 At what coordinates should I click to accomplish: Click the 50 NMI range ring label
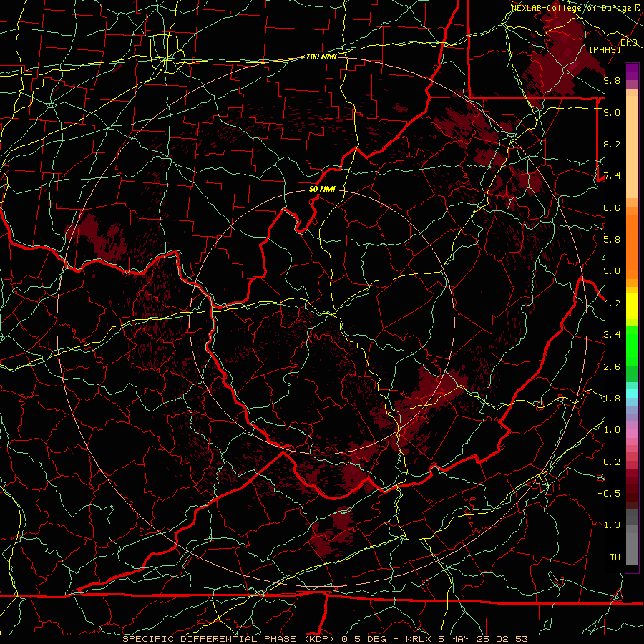[322, 190]
